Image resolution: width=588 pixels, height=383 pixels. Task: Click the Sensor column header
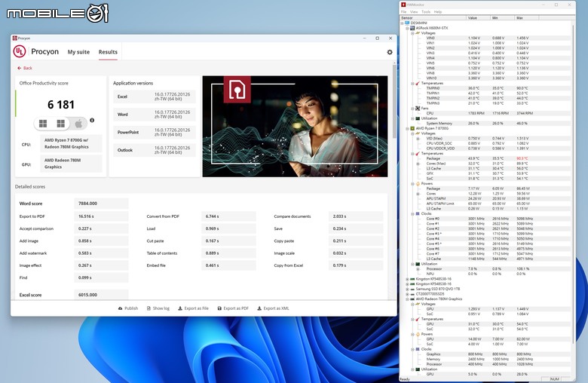[433, 18]
